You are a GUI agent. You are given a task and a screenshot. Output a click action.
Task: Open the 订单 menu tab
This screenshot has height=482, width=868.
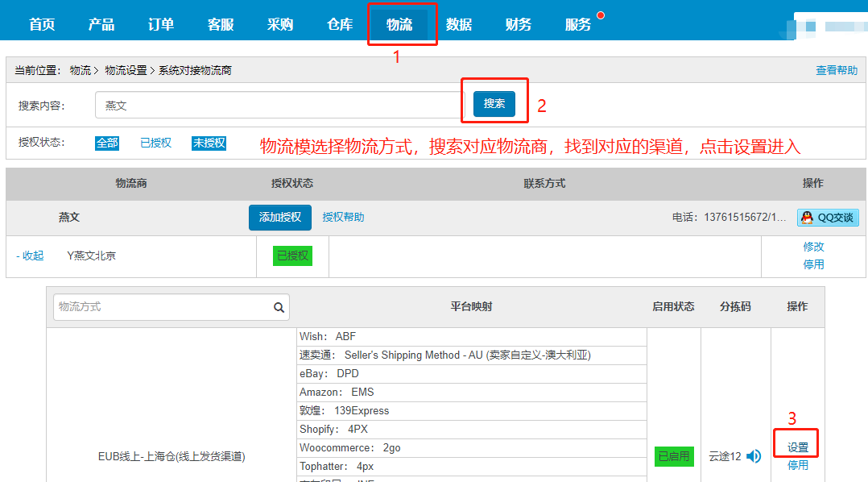click(x=161, y=24)
